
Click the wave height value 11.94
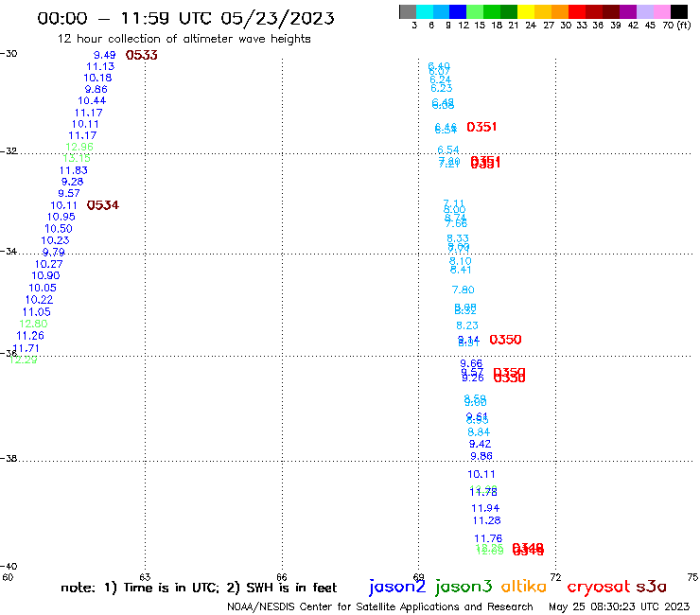click(485, 508)
